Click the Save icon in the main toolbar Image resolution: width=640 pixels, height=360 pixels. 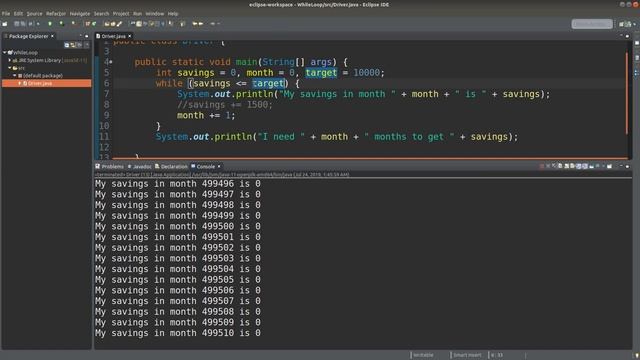coord(17,24)
